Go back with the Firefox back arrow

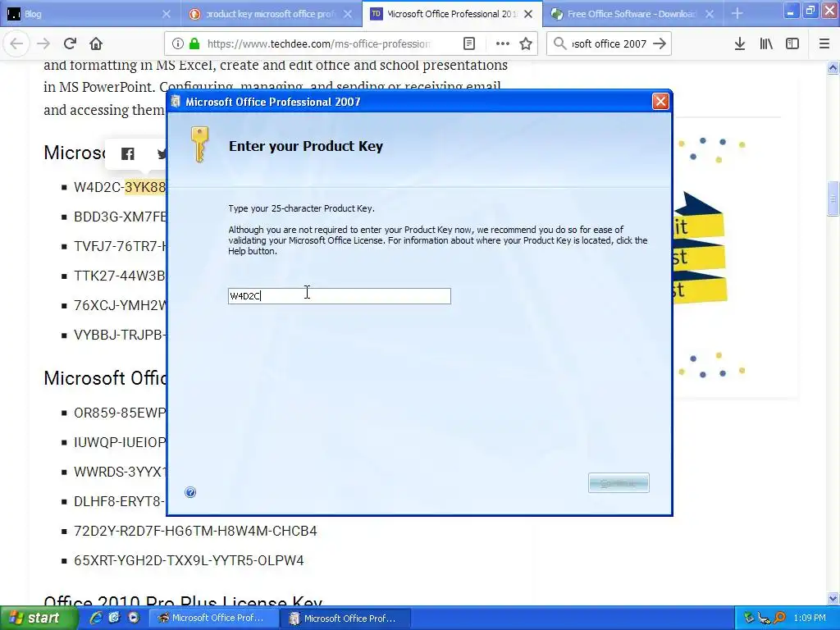click(x=16, y=44)
